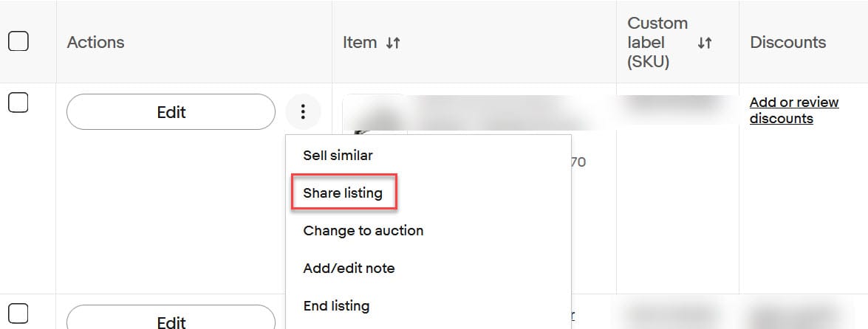Select the Share listing menu option
Image resolution: width=868 pixels, height=329 pixels.
pyautogui.click(x=343, y=193)
